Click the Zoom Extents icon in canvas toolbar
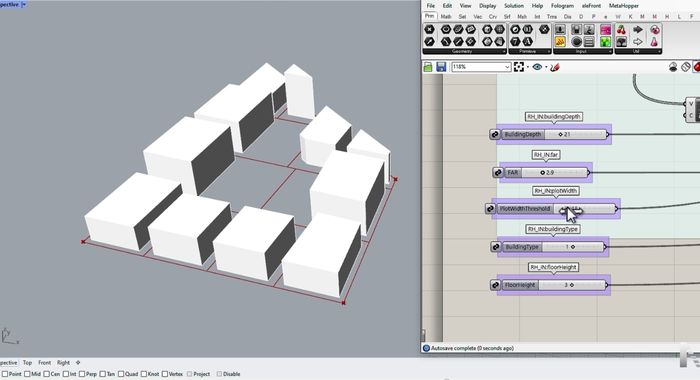Screen dimensions: 700x380 (x=519, y=67)
